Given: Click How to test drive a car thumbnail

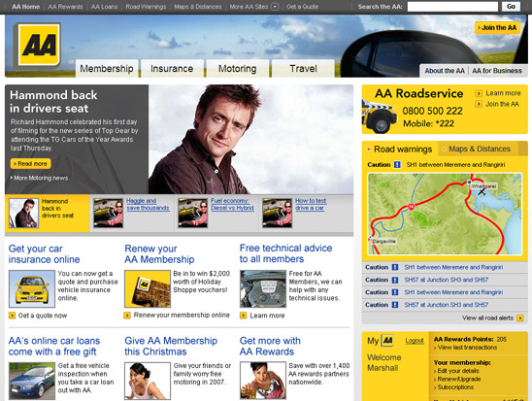Looking at the screenshot, I should (278, 213).
